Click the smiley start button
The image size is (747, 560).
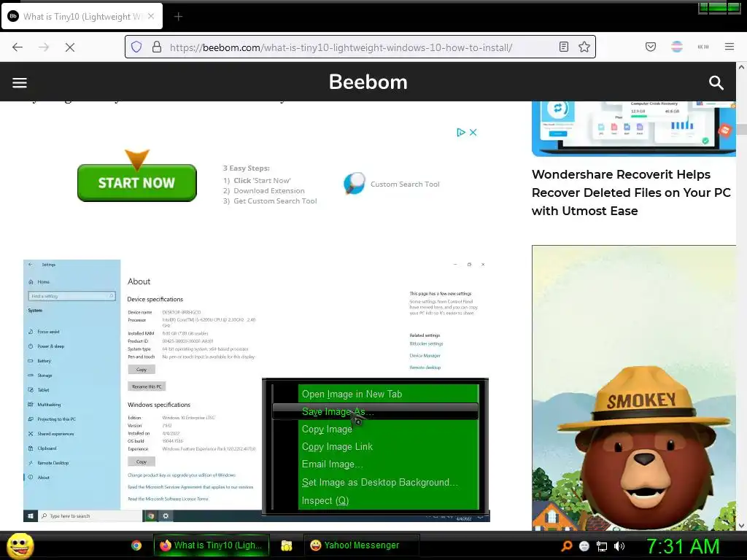[x=20, y=545]
